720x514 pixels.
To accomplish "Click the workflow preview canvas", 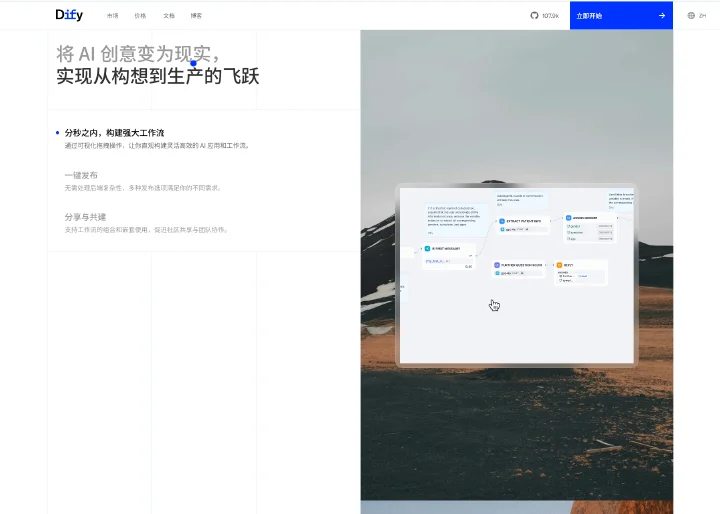I will click(x=517, y=275).
